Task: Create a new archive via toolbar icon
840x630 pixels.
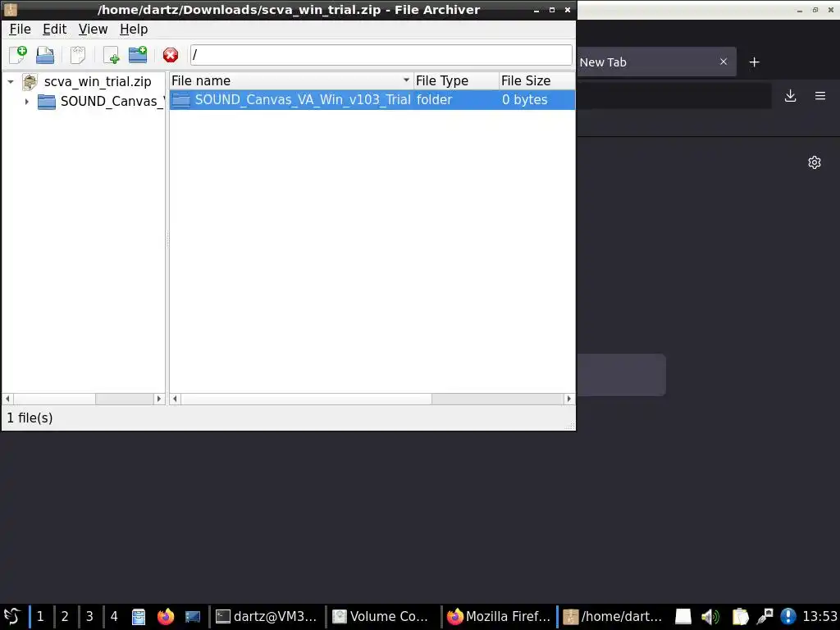Action: click(x=18, y=55)
